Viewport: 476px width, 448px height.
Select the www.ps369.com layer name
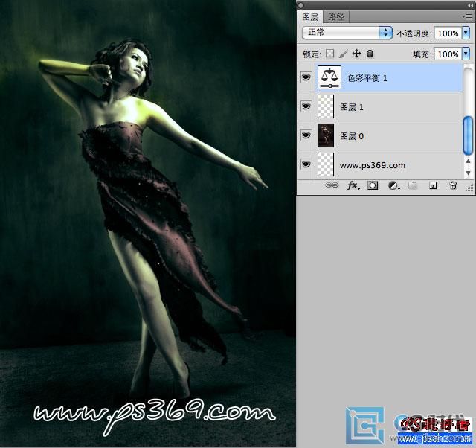(x=372, y=165)
